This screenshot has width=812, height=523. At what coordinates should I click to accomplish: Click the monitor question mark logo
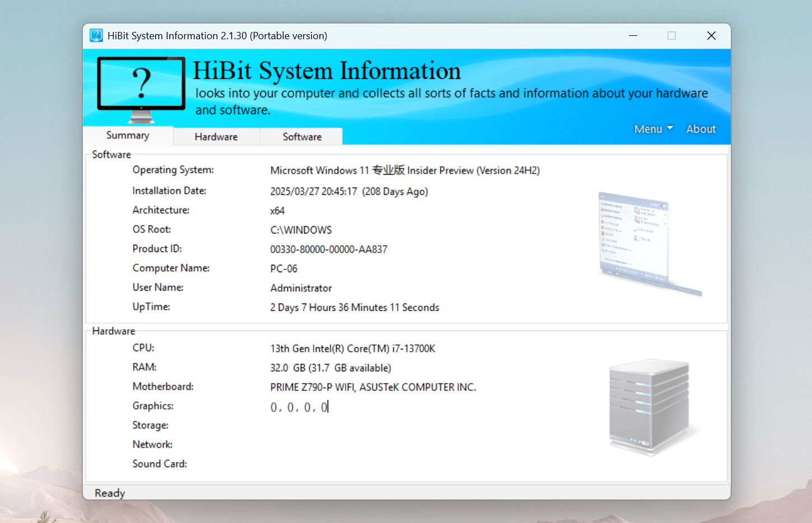pos(141,88)
